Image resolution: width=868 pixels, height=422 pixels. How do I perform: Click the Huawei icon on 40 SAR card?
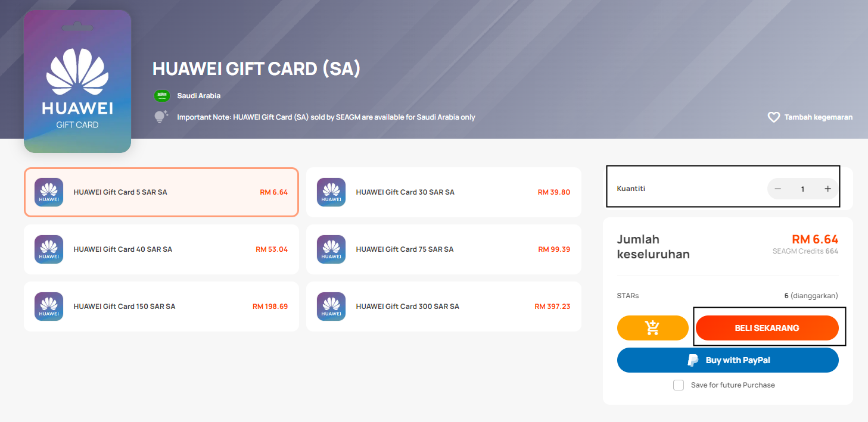(x=49, y=249)
